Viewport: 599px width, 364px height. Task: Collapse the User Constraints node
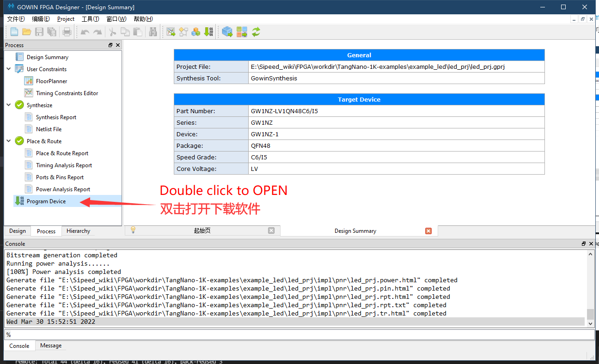pyautogui.click(x=9, y=69)
